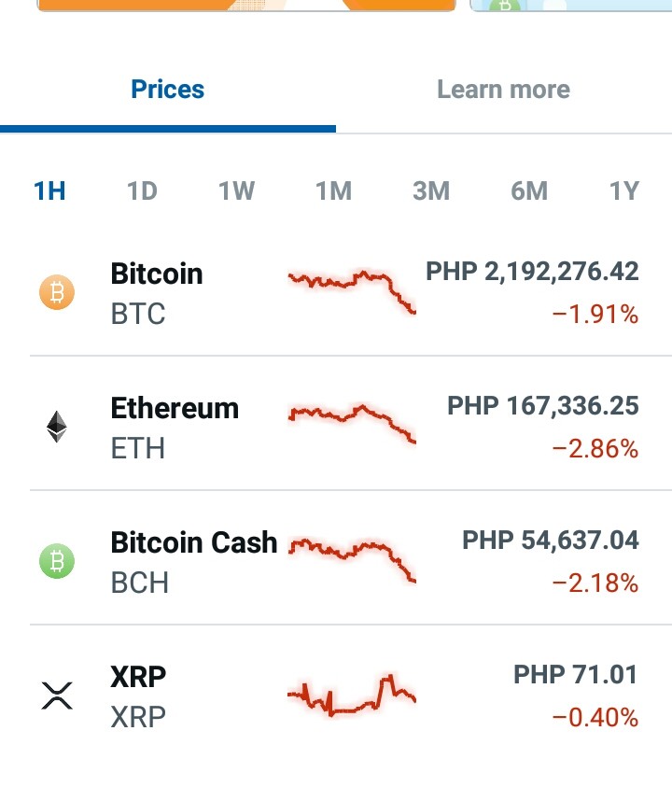
Task: Choose the 1M time range
Action: click(333, 191)
